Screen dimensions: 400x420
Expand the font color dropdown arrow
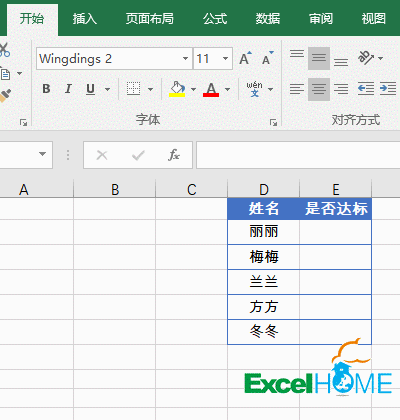(227, 89)
